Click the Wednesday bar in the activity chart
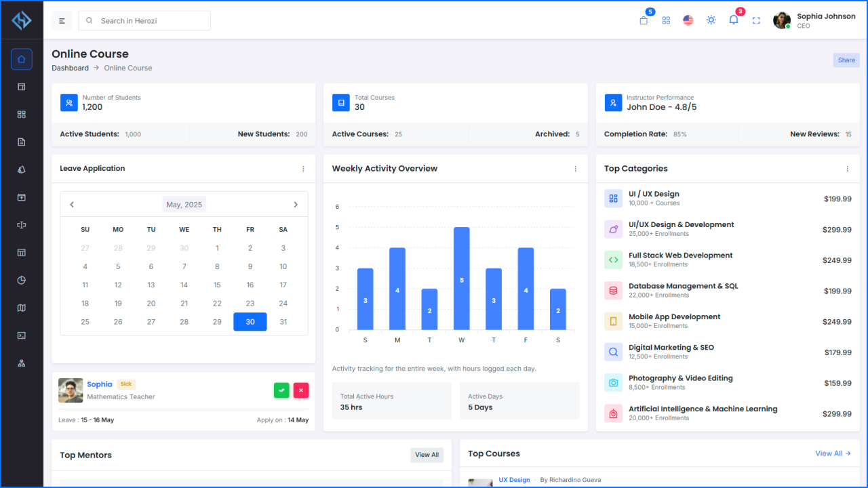Screen dimensions: 868x488 461,278
